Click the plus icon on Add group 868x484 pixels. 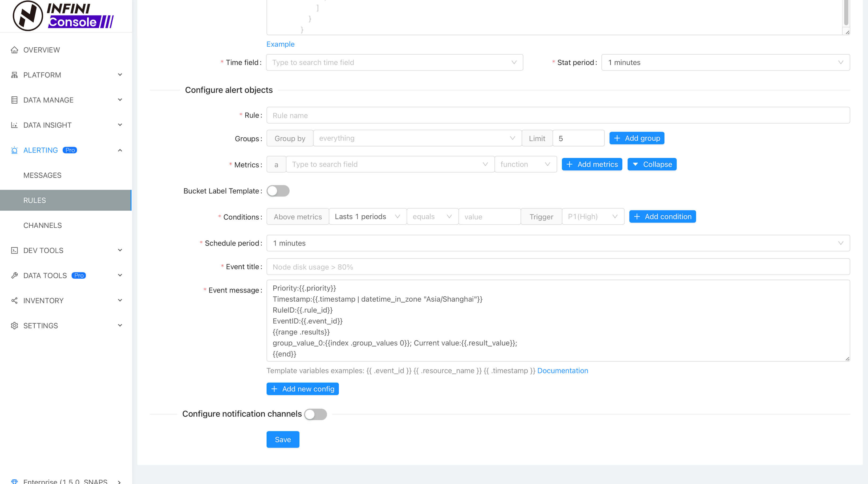click(x=617, y=138)
